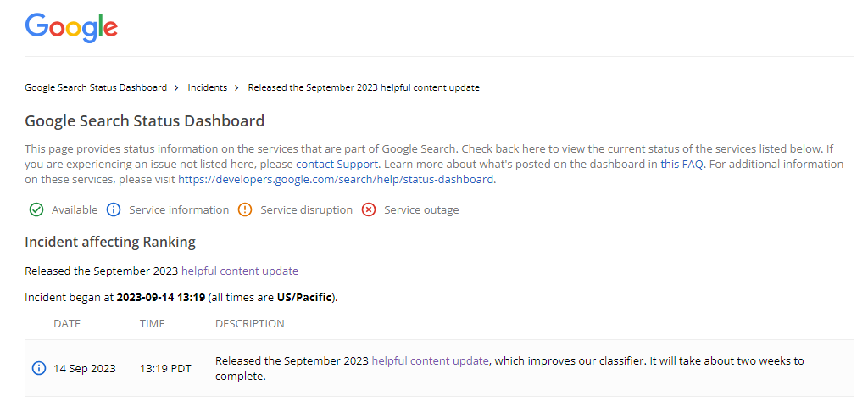Click the green Available check icon

click(x=36, y=209)
